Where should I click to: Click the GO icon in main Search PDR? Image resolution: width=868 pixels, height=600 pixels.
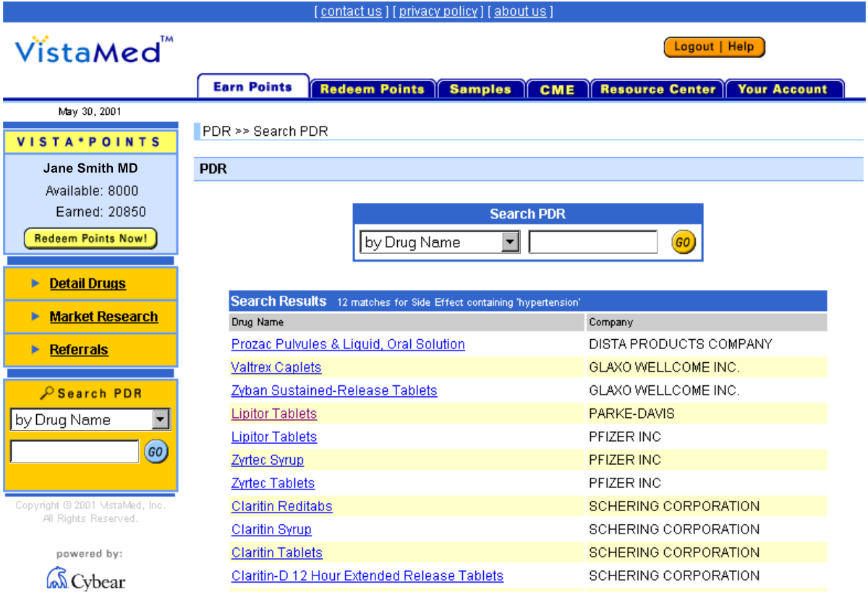(684, 242)
